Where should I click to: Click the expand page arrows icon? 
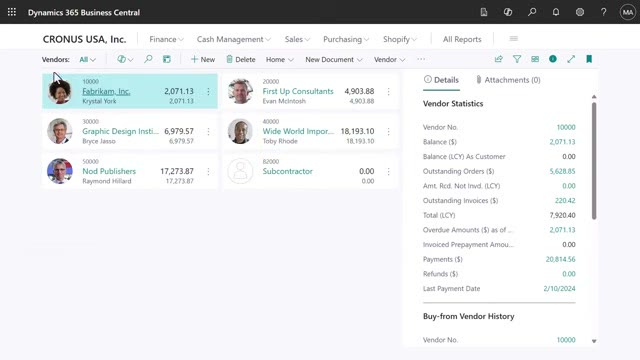(x=571, y=59)
